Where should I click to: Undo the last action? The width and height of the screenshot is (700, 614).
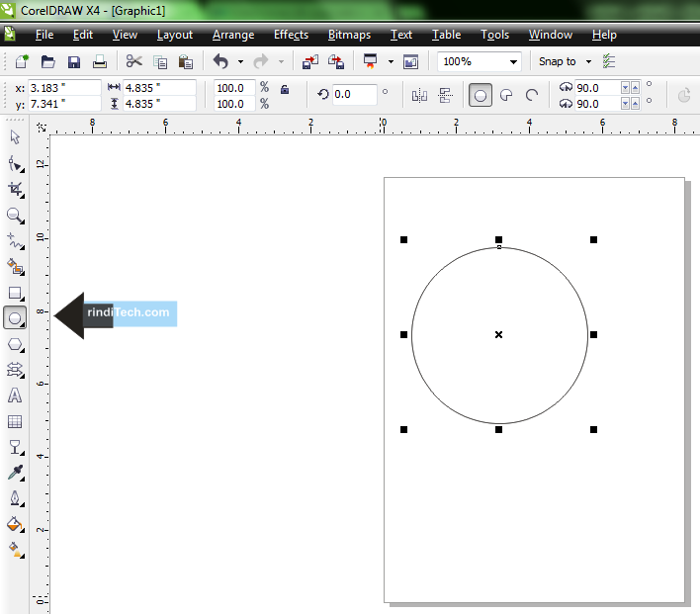(x=221, y=61)
